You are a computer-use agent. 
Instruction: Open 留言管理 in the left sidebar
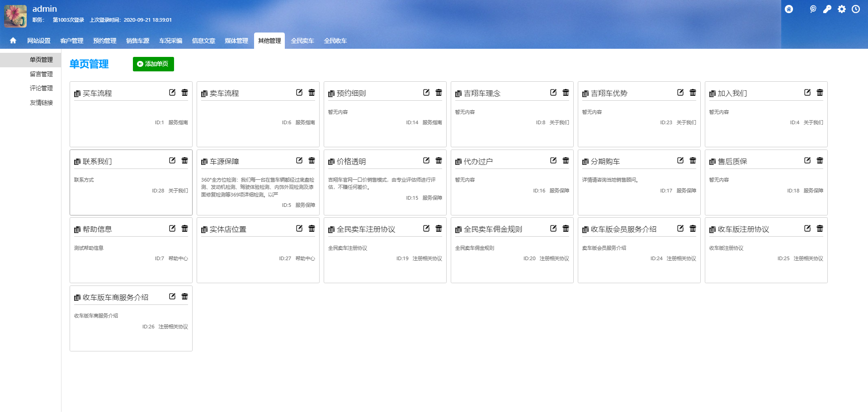tap(41, 74)
